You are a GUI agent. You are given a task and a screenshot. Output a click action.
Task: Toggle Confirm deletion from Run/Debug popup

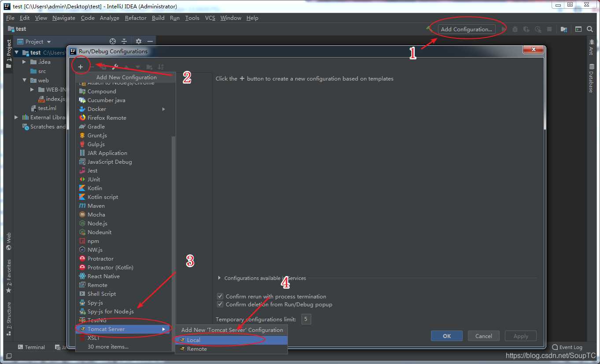pyautogui.click(x=221, y=304)
